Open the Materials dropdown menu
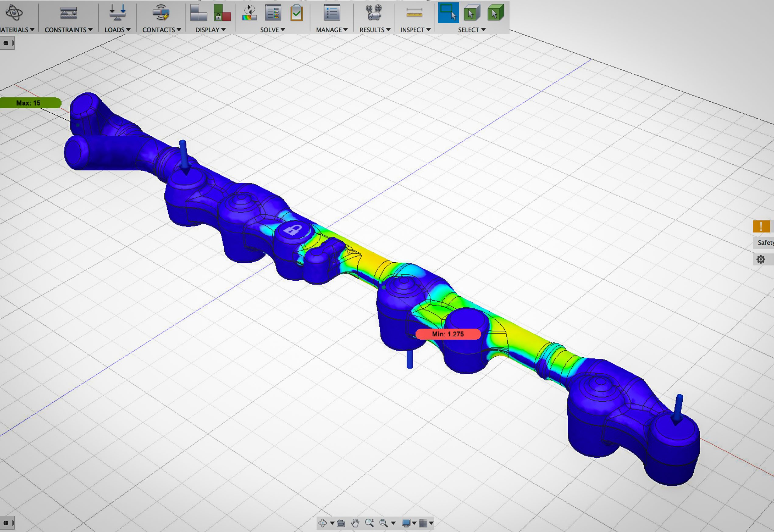 pyautogui.click(x=17, y=30)
